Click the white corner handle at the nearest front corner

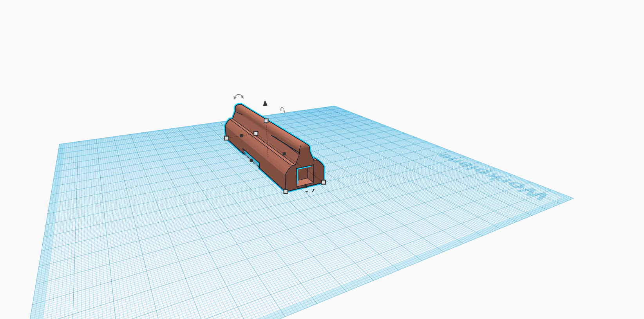[x=286, y=191]
